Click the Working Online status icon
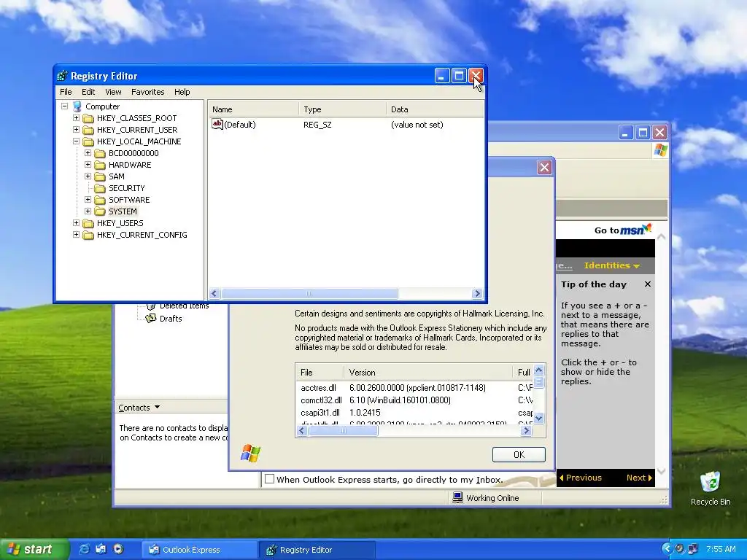 [457, 497]
